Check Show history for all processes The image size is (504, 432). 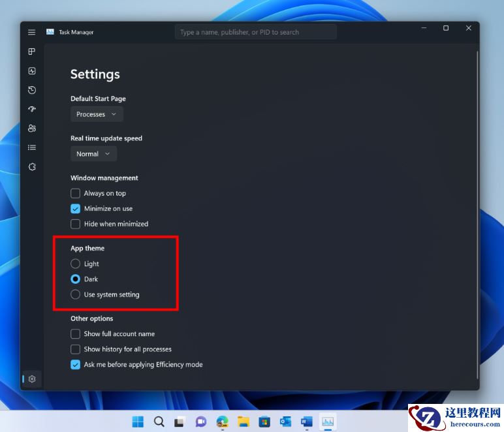pos(75,349)
